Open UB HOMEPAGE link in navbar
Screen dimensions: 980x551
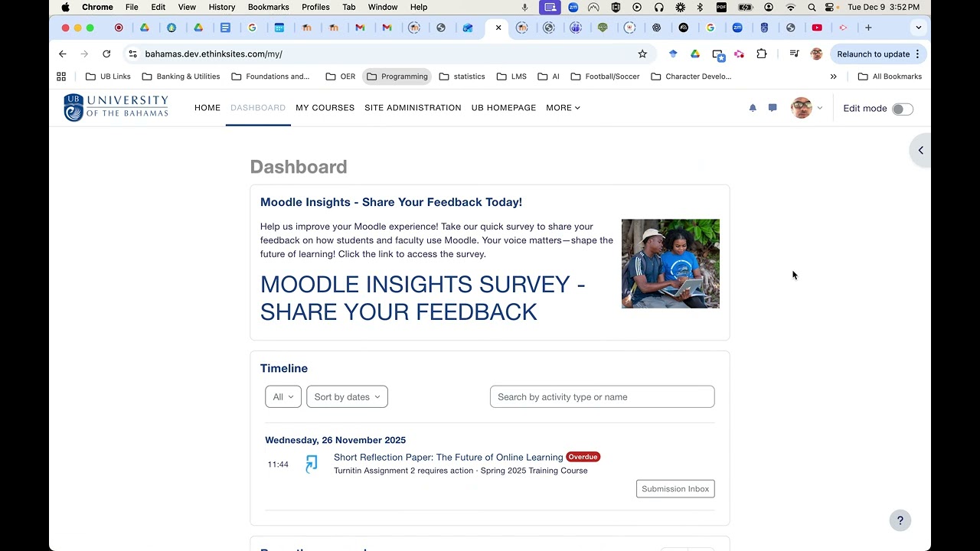tap(504, 108)
